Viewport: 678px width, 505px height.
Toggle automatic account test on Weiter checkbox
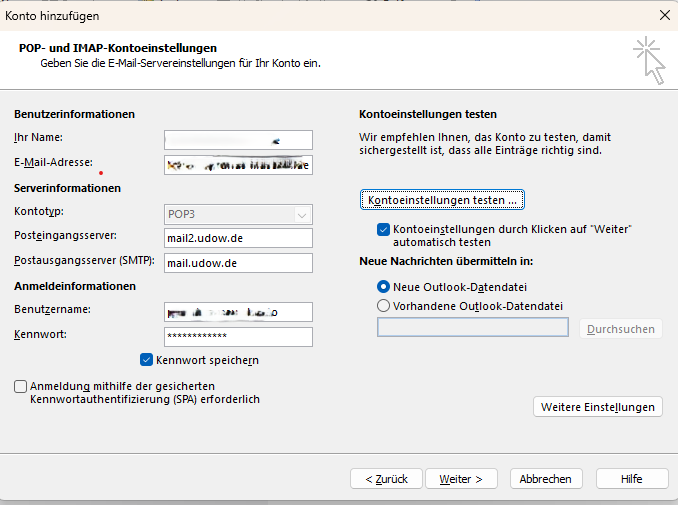383,229
